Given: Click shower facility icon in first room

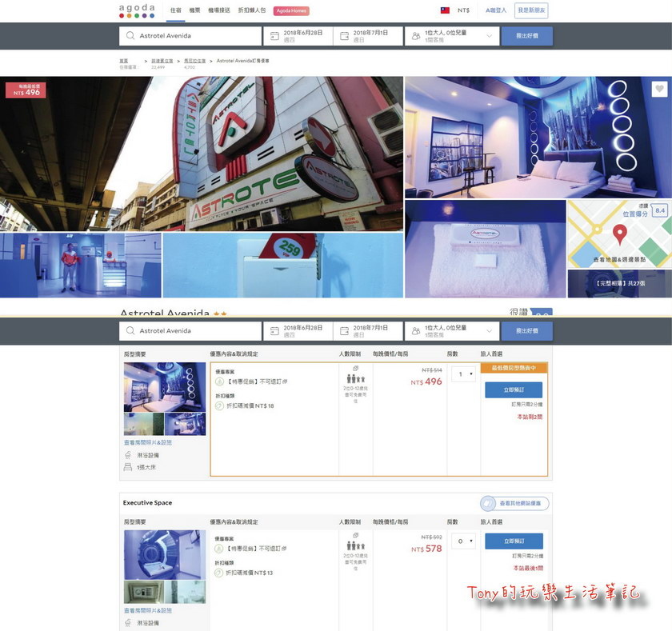Looking at the screenshot, I should point(128,455).
